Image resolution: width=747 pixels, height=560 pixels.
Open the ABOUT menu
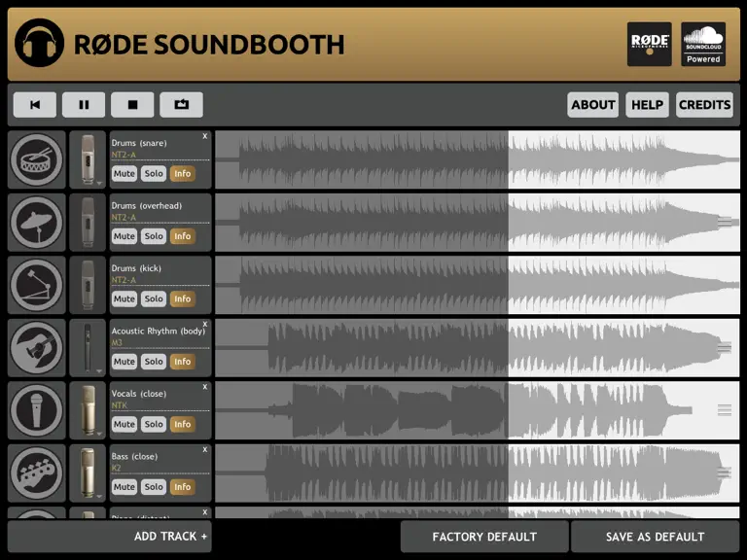click(593, 105)
